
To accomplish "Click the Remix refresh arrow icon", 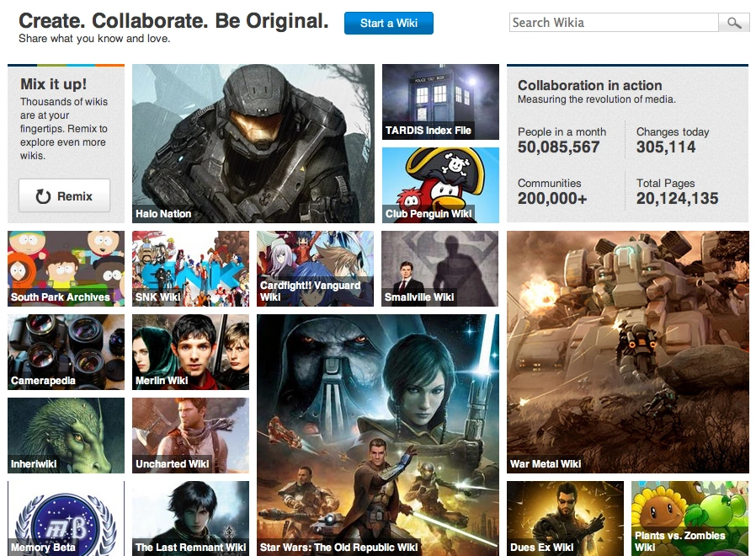I will pos(44,196).
